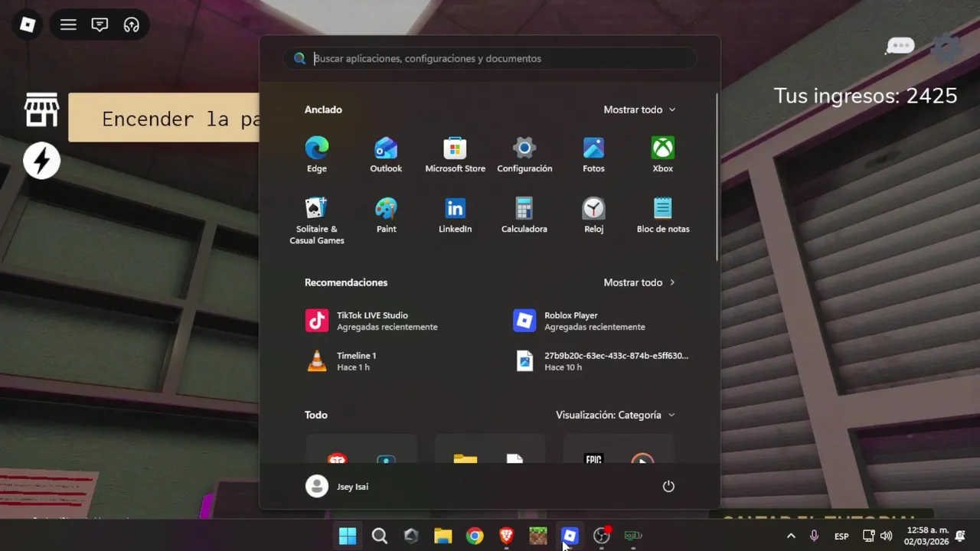The image size is (980, 551).
Task: Click the Start menu scrollbar
Action: tap(717, 176)
